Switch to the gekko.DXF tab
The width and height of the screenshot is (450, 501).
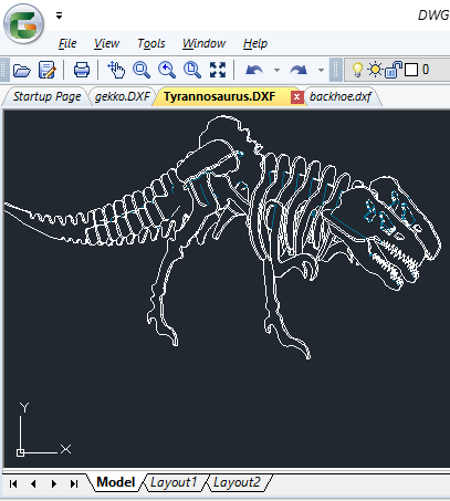(122, 97)
